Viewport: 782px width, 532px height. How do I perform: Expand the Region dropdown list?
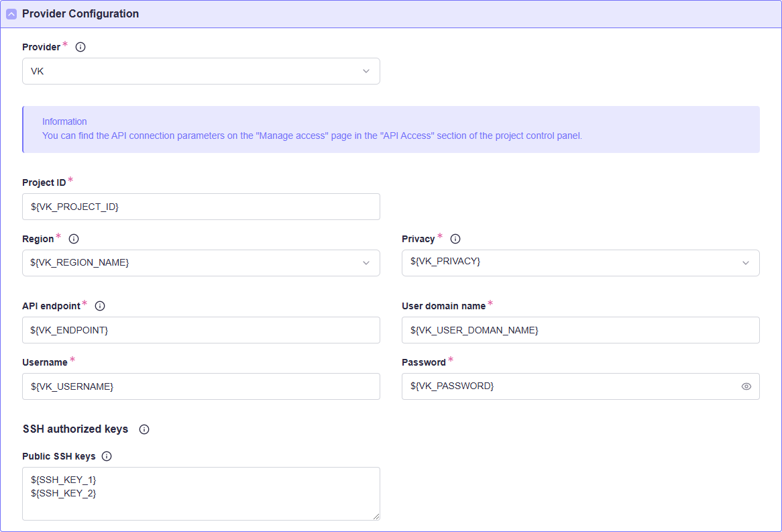[x=201, y=263]
